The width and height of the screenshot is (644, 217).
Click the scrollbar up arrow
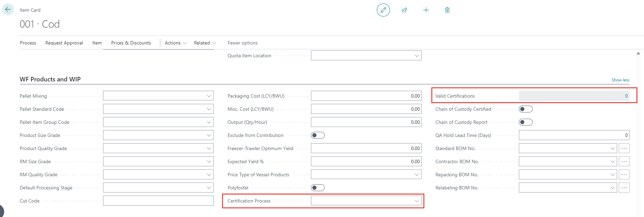point(638,53)
